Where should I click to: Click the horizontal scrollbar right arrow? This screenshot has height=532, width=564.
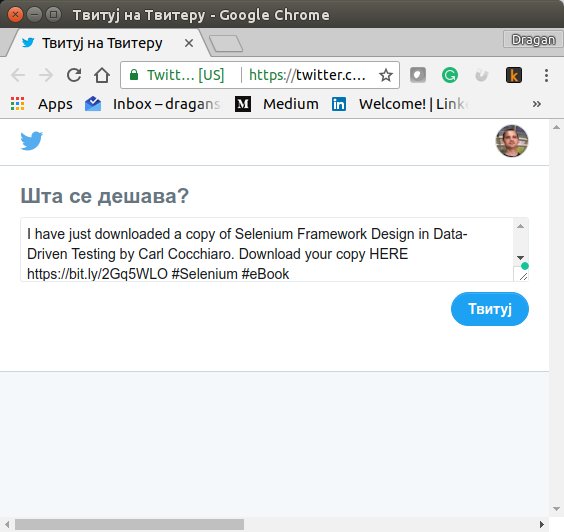tap(542, 524)
